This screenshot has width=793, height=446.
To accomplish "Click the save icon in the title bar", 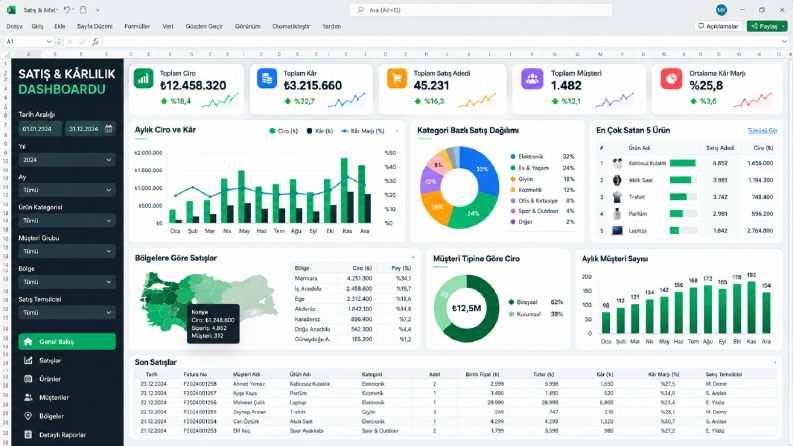I will pos(83,10).
